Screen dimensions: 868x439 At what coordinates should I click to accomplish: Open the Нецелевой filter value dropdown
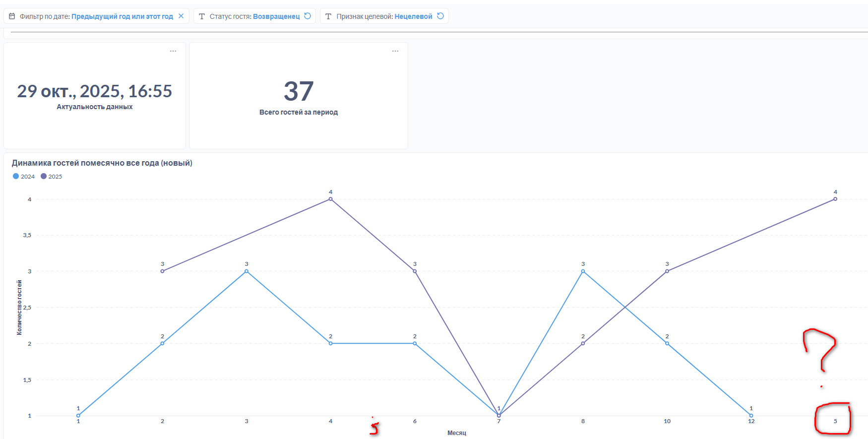[x=413, y=16]
